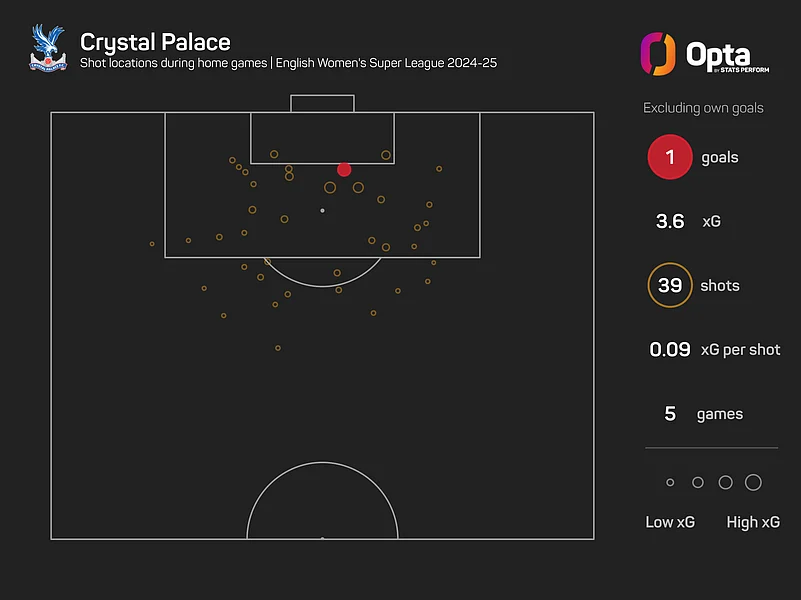Select the red goal marker on the pitch
Viewport: 801px width, 600px height.
(344, 170)
